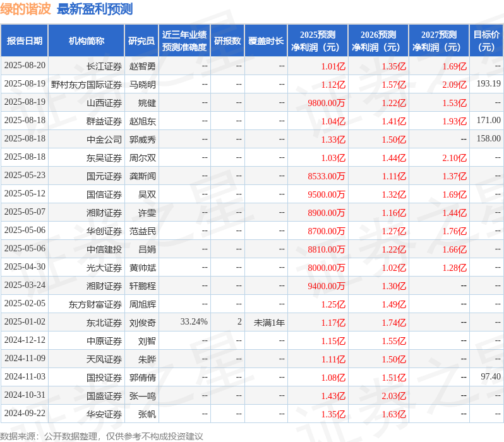The image size is (504, 442).
Task: Click researcher 赵智勇
Action: (x=142, y=66)
